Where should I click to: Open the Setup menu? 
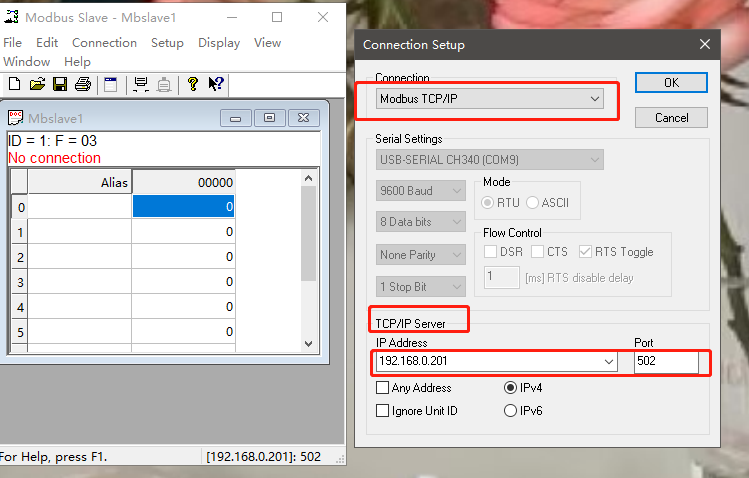pos(167,42)
